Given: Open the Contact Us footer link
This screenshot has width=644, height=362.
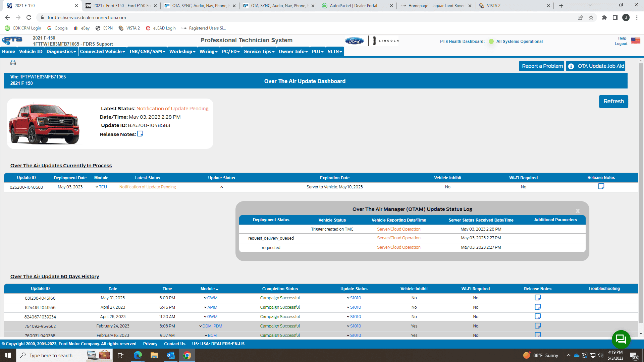Looking at the screenshot, I should tap(174, 344).
